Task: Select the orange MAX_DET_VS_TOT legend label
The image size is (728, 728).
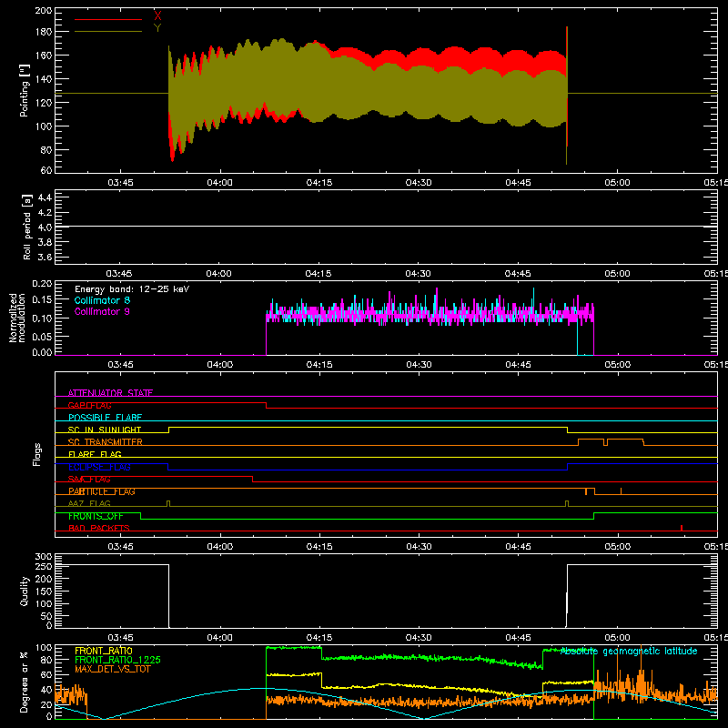Action: coord(112,669)
